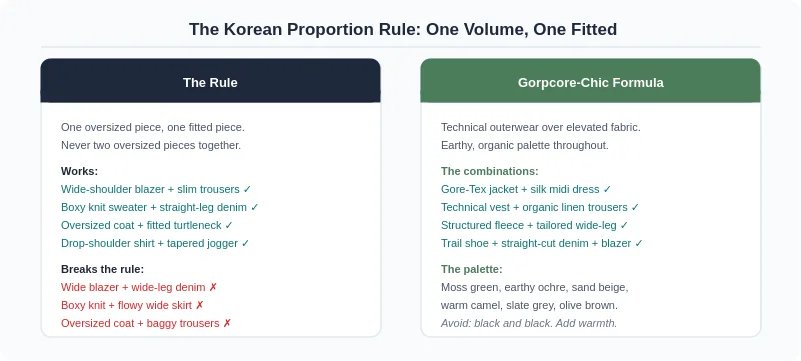Screen dimensions: 801x361
Task: Click the checkmark after slim trousers
Action: 247,189
